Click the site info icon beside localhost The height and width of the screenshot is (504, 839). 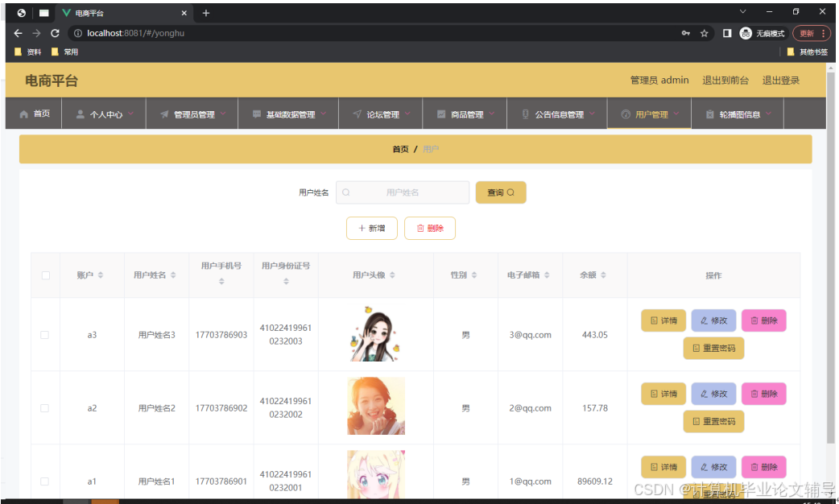(77, 33)
